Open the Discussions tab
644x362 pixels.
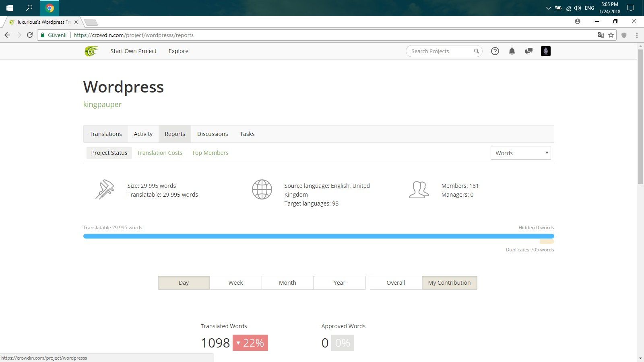(x=213, y=134)
